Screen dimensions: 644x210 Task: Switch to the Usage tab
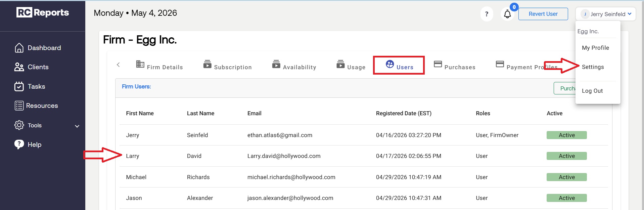[351, 65]
